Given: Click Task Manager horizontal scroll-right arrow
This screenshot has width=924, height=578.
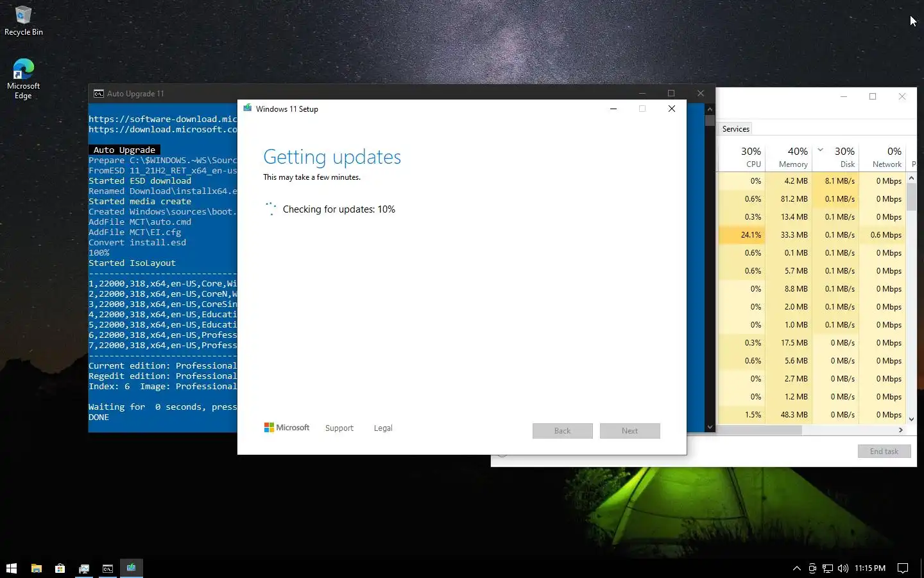Looking at the screenshot, I should 901,430.
